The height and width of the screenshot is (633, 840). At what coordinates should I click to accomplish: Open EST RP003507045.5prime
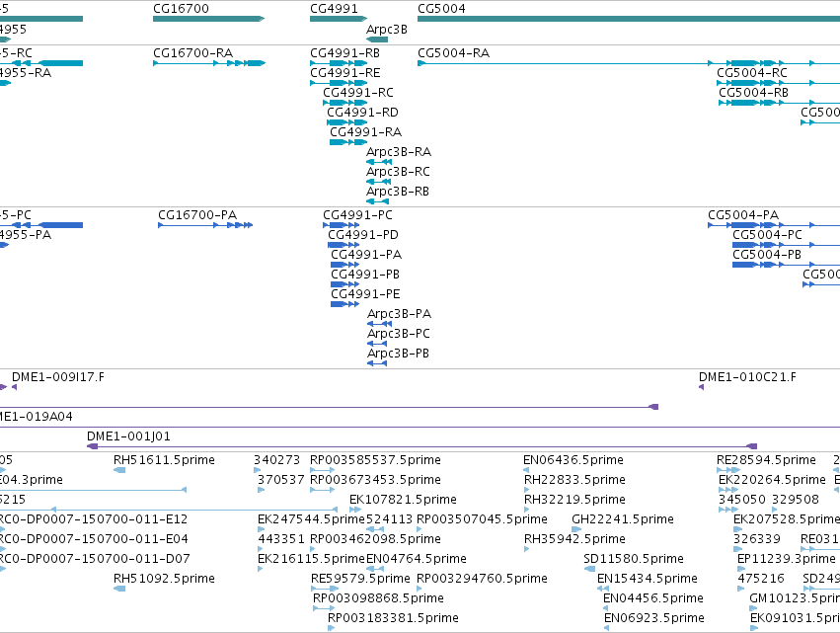point(420,529)
